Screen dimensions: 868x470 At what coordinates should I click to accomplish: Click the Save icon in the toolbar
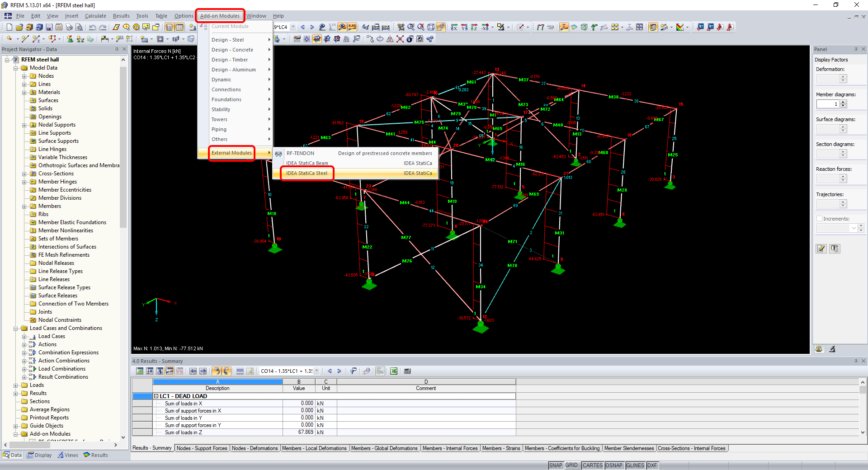[49, 28]
